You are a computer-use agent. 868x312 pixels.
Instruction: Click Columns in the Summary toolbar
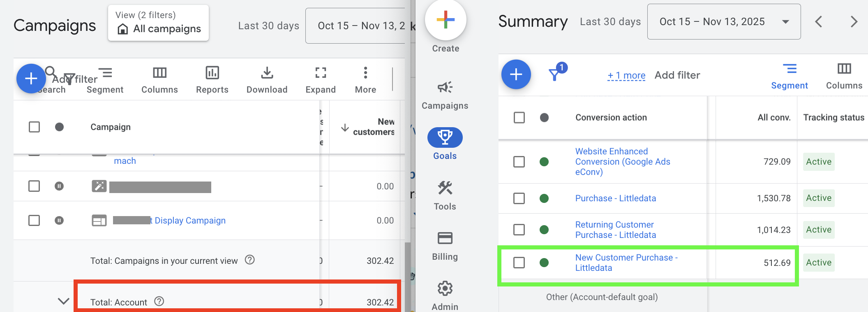[844, 76]
